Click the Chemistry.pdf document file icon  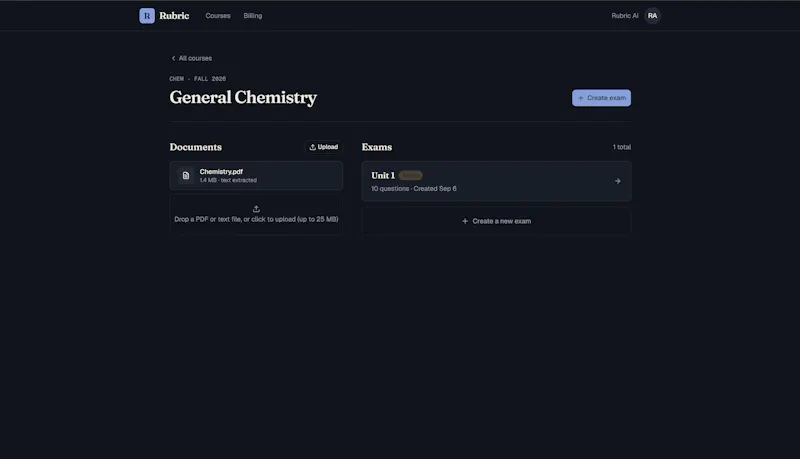186,175
